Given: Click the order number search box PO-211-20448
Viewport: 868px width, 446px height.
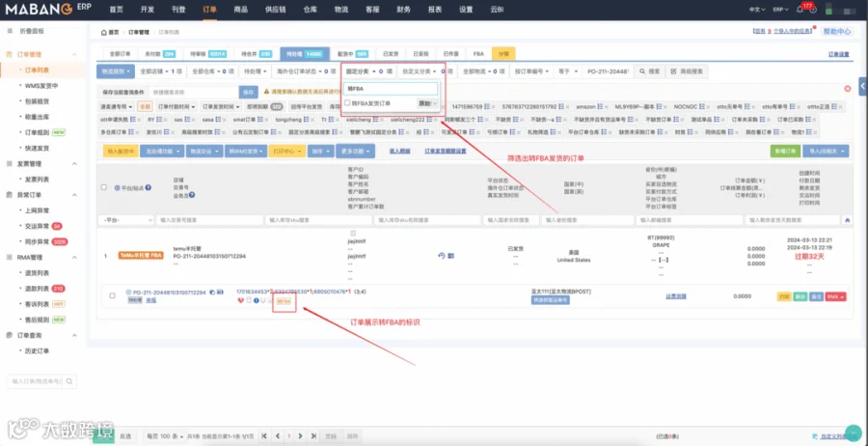Looking at the screenshot, I should point(608,71).
